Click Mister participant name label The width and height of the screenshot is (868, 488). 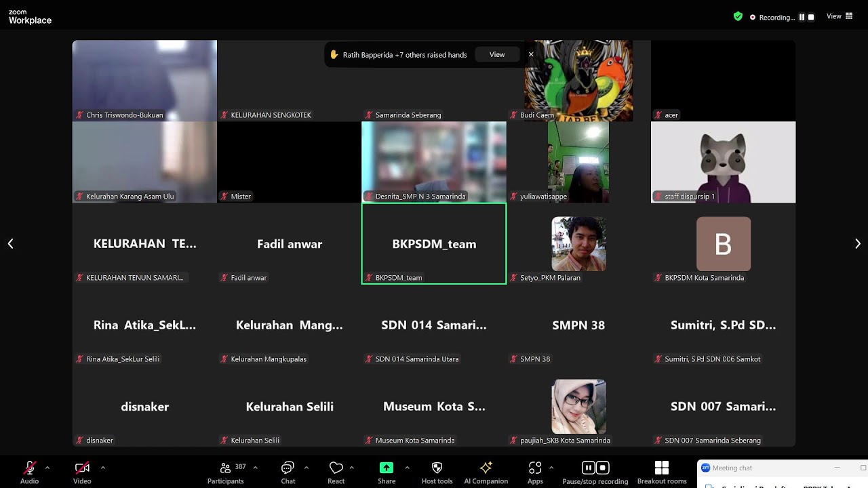[x=241, y=197]
